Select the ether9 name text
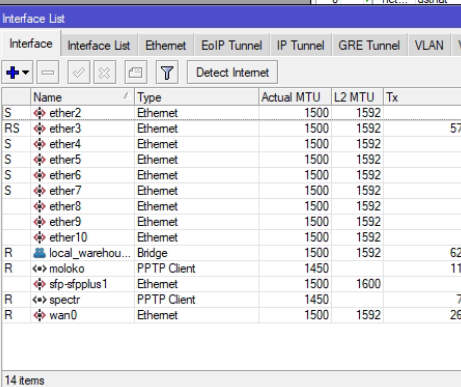The image size is (461, 387). click(65, 222)
